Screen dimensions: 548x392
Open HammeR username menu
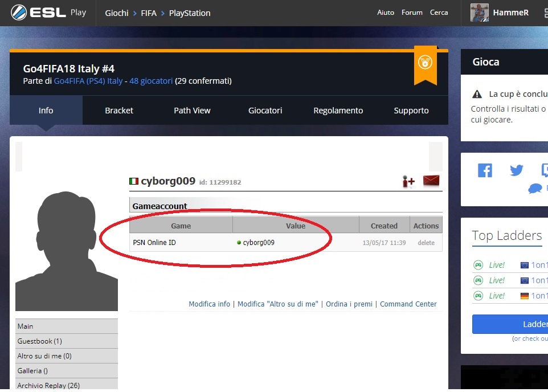coord(510,13)
